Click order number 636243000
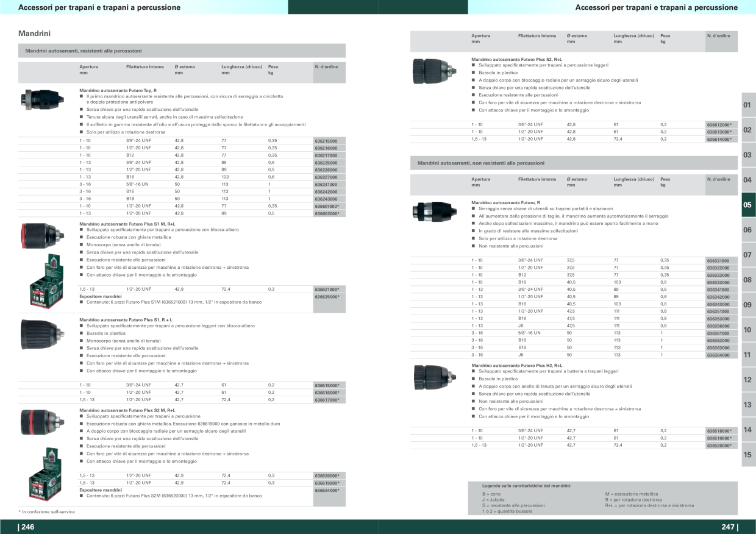 [x=326, y=199]
